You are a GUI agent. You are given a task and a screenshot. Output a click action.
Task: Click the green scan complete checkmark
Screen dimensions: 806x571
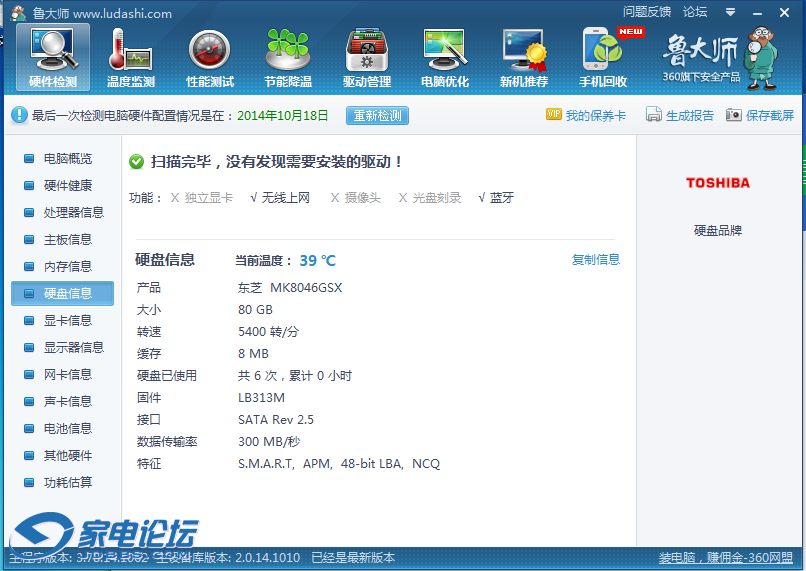(x=136, y=162)
